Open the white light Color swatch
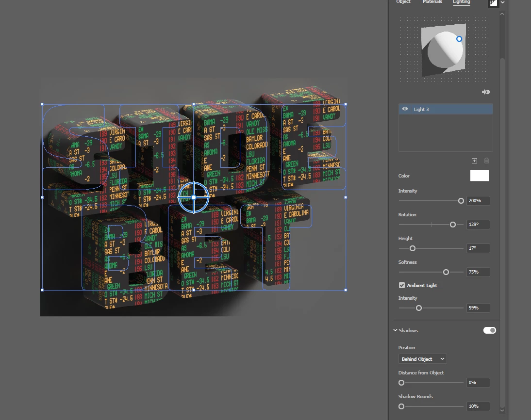The height and width of the screenshot is (420, 531). tap(479, 176)
